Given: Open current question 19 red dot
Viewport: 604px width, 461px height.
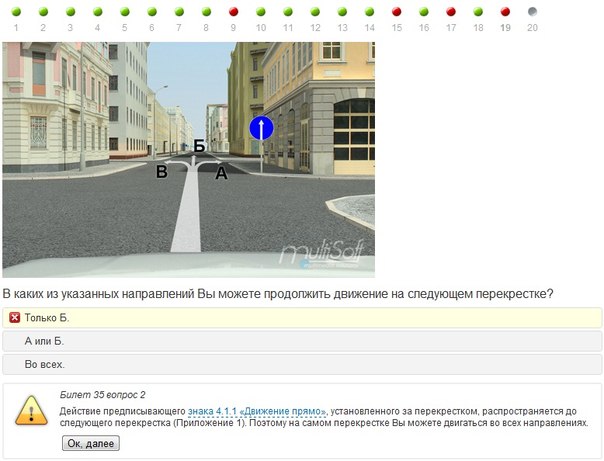Looking at the screenshot, I should 505,12.
